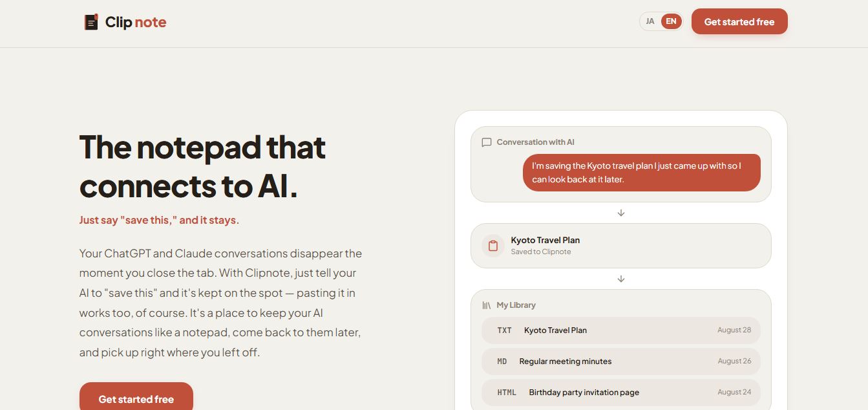Click the HTML file type badge
Image resolution: width=868 pixels, height=410 pixels.
click(507, 393)
